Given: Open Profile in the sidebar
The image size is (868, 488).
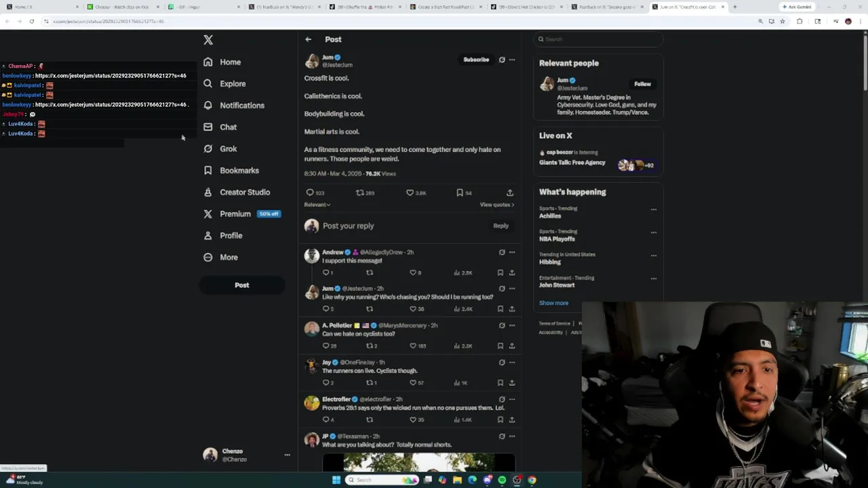Looking at the screenshot, I should tap(222, 235).
